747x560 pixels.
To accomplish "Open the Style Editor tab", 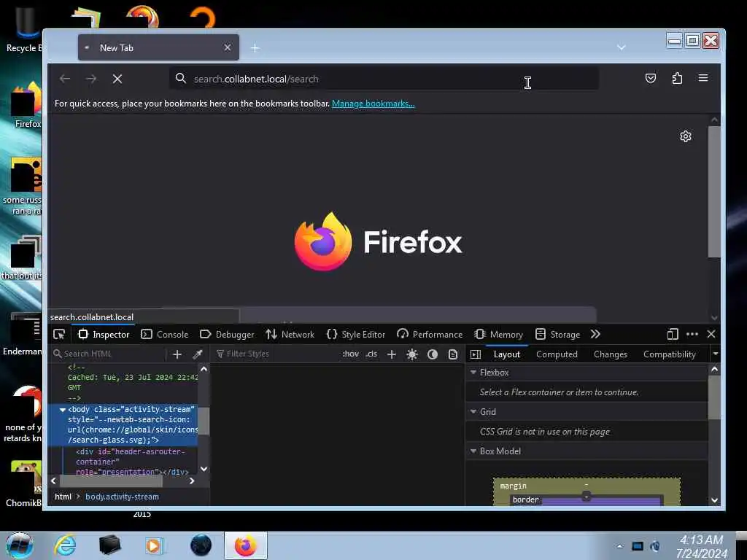I will pyautogui.click(x=356, y=334).
